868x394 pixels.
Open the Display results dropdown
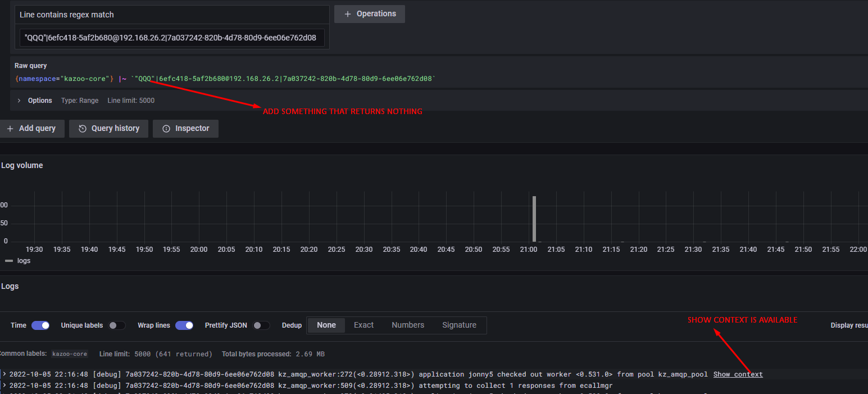(x=849, y=325)
